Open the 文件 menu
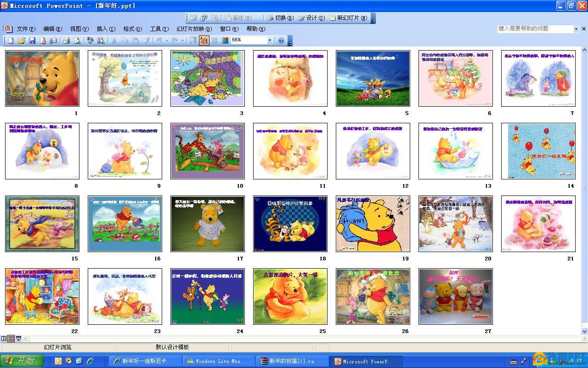This screenshot has height=368, width=588. (26, 29)
